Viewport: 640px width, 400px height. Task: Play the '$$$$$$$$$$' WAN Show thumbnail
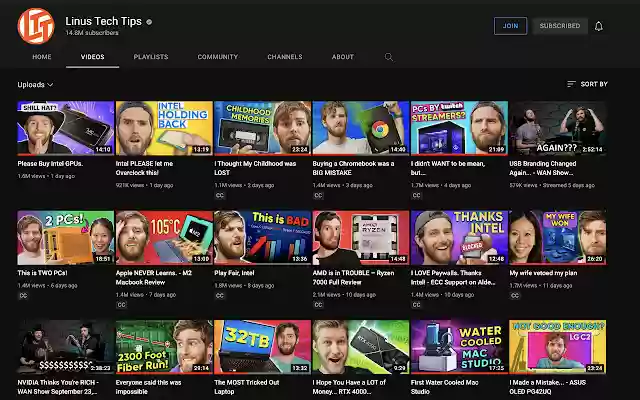(65, 347)
